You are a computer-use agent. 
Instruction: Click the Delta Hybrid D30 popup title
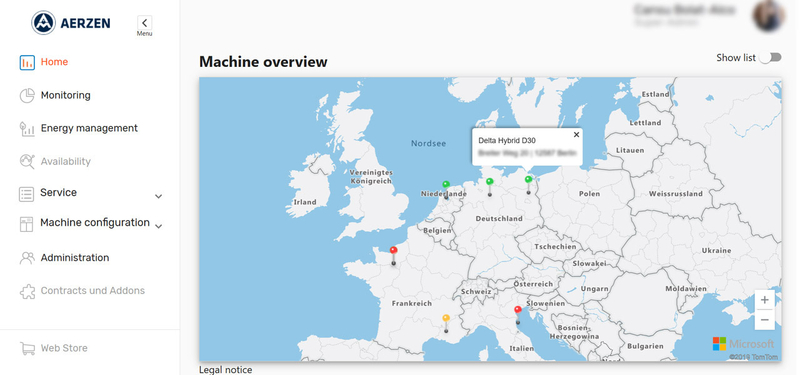(x=507, y=140)
